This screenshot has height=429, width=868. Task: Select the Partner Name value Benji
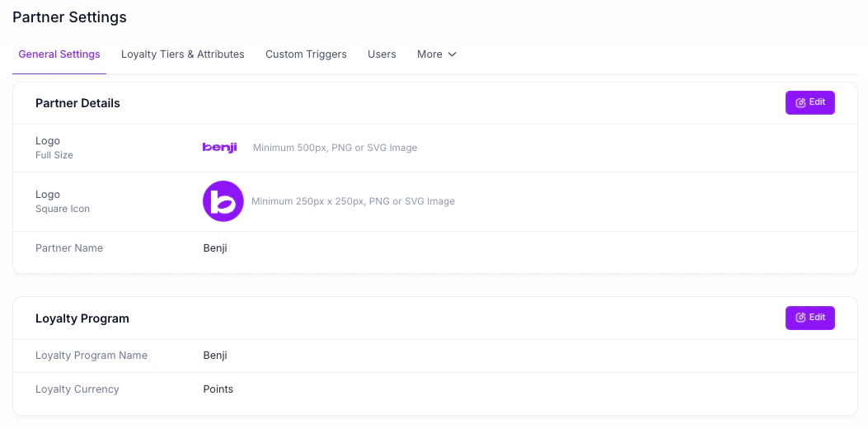[215, 248]
